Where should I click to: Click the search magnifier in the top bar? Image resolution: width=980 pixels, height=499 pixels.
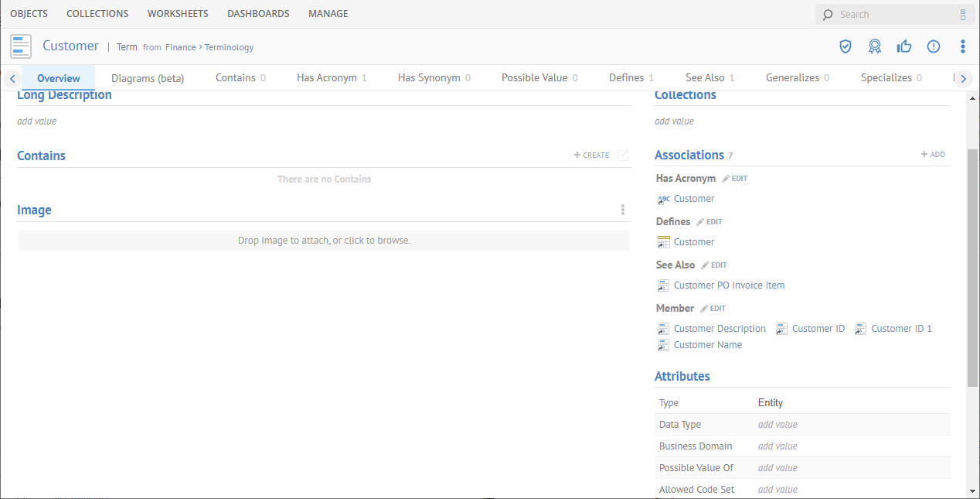point(827,14)
